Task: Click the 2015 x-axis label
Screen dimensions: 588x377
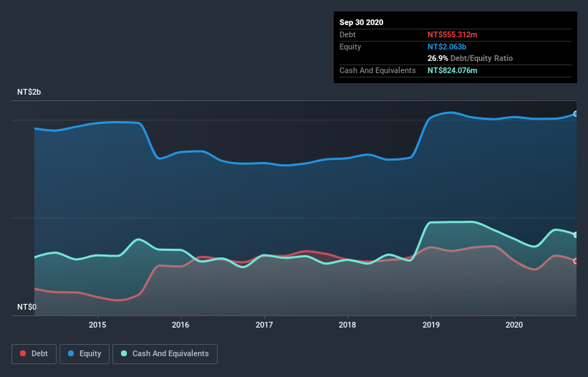Action: click(x=97, y=325)
